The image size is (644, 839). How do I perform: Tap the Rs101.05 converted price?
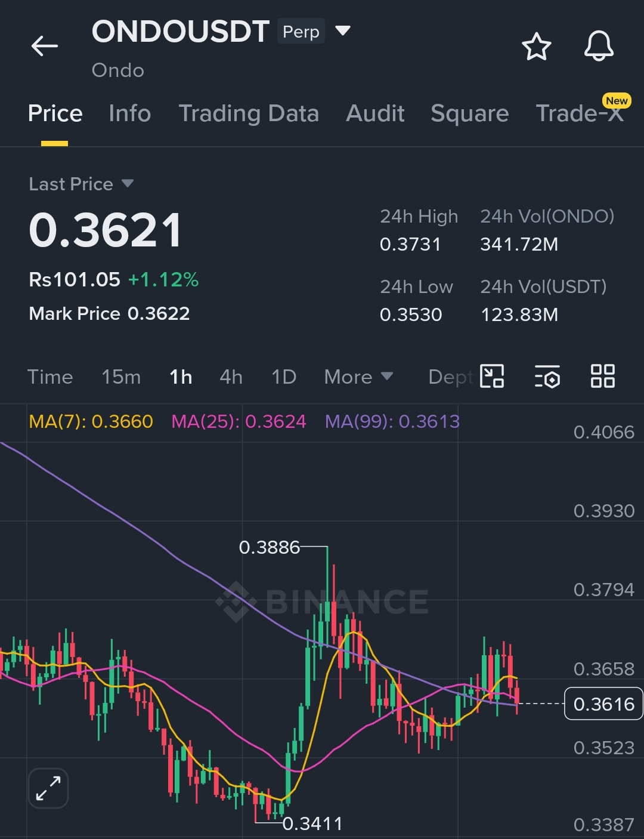click(75, 279)
